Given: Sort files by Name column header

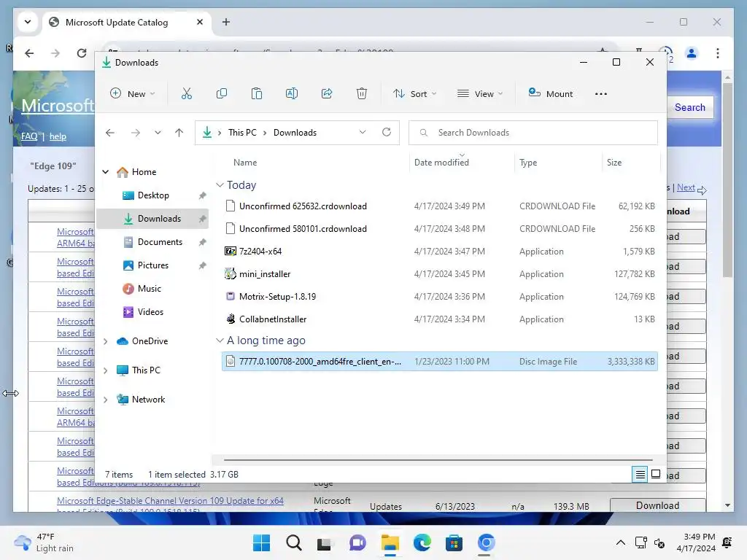Looking at the screenshot, I should click(245, 163).
